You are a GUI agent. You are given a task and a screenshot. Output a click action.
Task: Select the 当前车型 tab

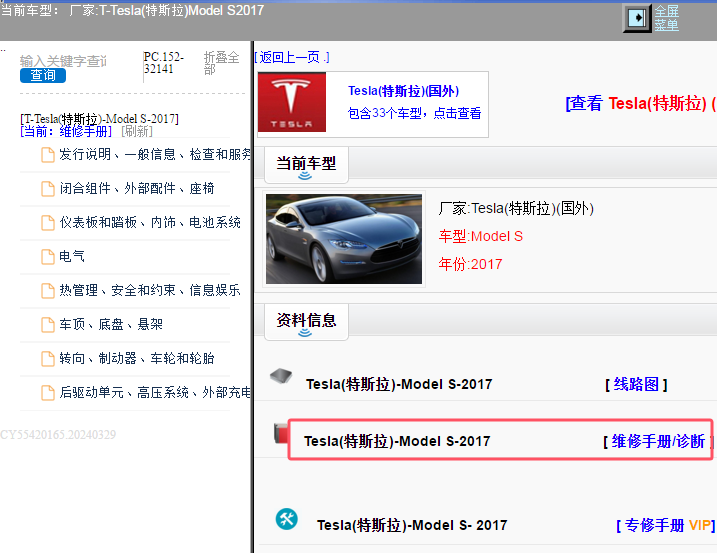coord(306,165)
